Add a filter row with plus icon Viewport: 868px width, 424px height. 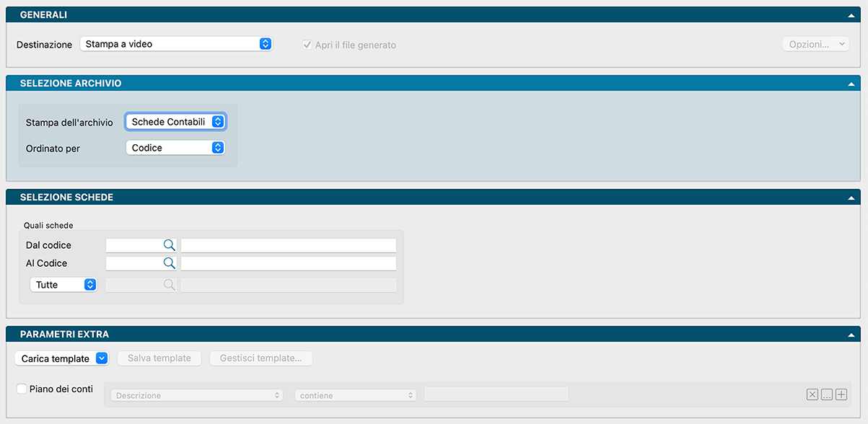pos(841,394)
